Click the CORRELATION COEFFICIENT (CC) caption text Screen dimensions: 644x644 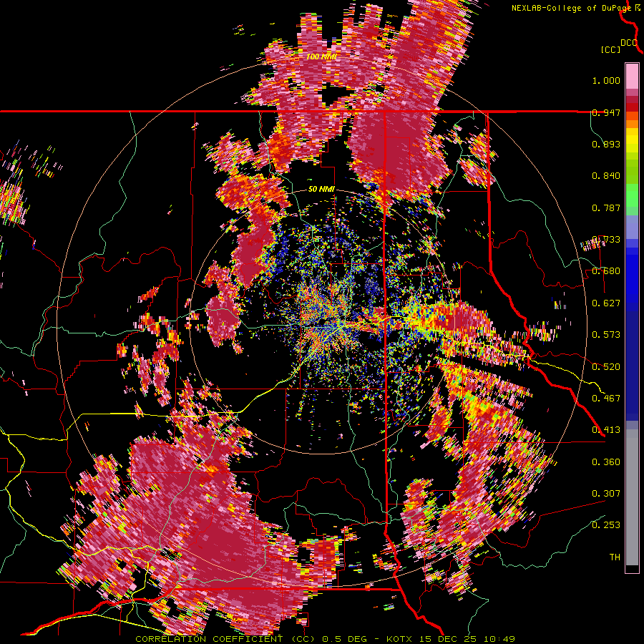[x=224, y=639]
